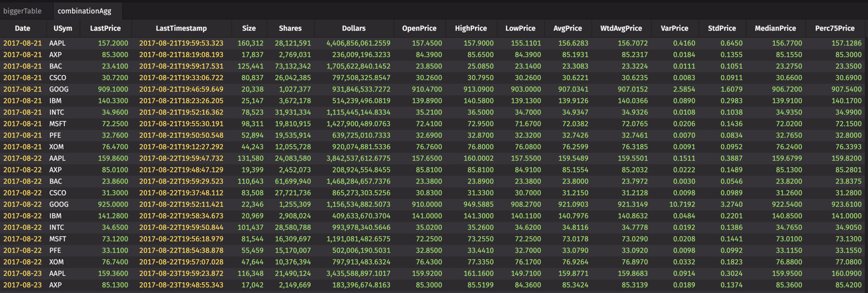Image resolution: width=868 pixels, height=293 pixels.
Task: Click LastPrice value 72.2500
Action: coord(115,124)
